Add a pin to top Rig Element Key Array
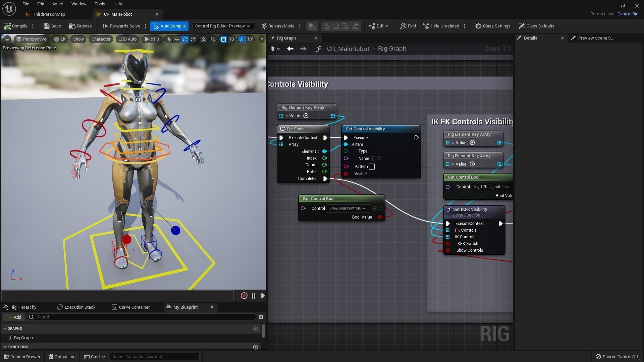 (x=306, y=116)
